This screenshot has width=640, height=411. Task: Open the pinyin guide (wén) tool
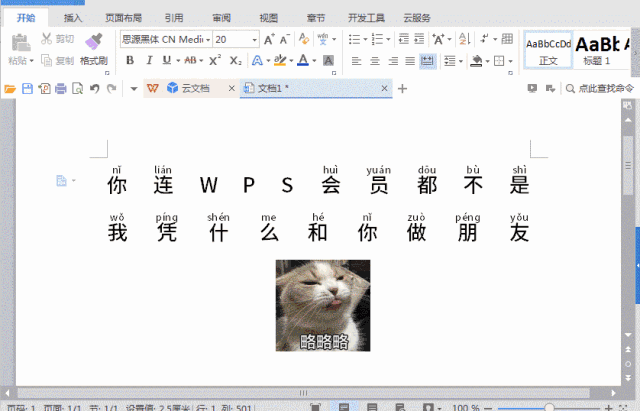click(322, 39)
